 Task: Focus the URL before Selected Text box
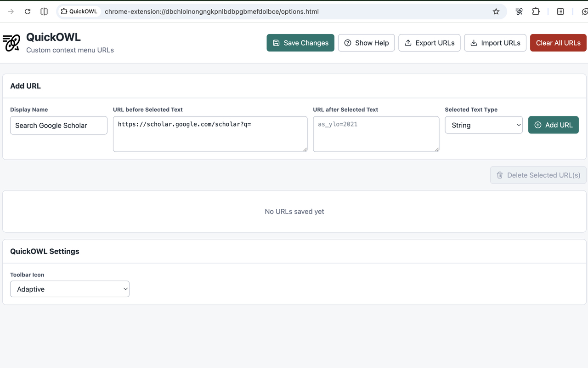point(210,134)
